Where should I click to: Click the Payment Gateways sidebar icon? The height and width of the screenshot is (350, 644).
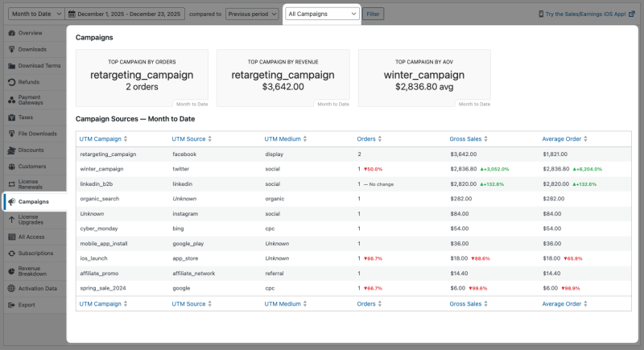[10, 100]
